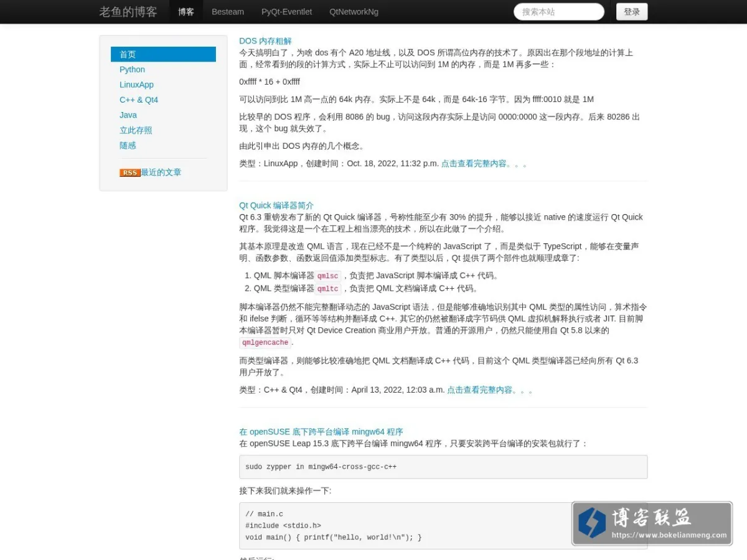
Task: Open the Java category in sidebar
Action: click(x=128, y=115)
